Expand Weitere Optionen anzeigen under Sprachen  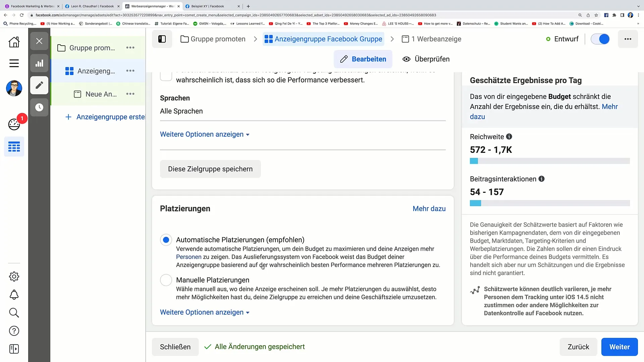click(205, 134)
